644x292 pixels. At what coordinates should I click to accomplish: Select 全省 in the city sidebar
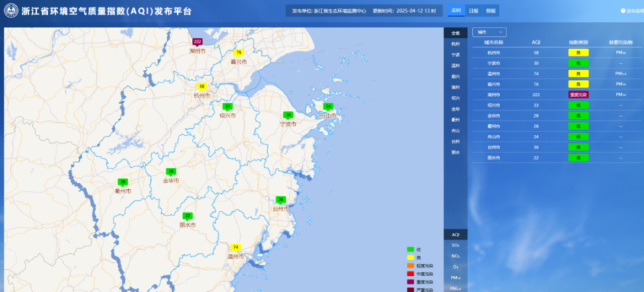click(x=455, y=33)
